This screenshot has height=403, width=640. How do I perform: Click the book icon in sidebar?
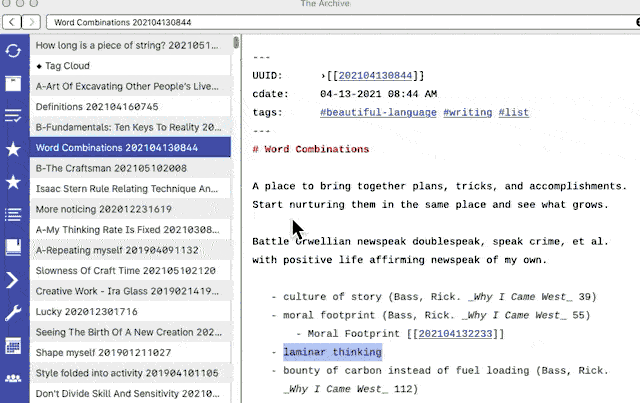pos(13,247)
